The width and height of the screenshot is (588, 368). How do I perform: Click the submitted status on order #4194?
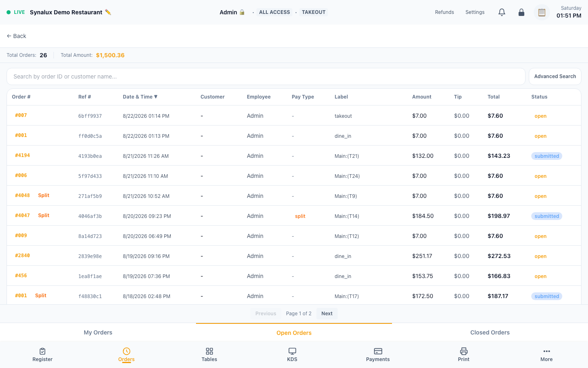pyautogui.click(x=547, y=156)
